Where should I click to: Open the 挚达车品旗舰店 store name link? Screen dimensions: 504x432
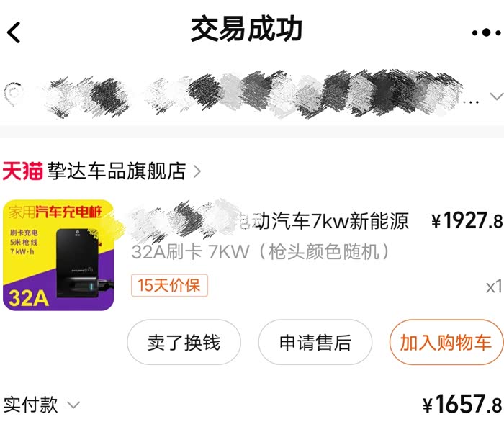point(117,171)
